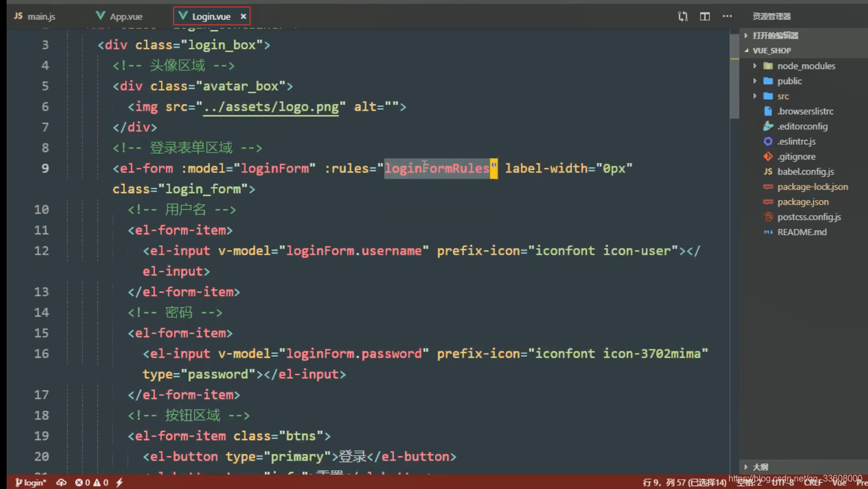
Task: Click the label-width attribute text
Action: point(546,168)
